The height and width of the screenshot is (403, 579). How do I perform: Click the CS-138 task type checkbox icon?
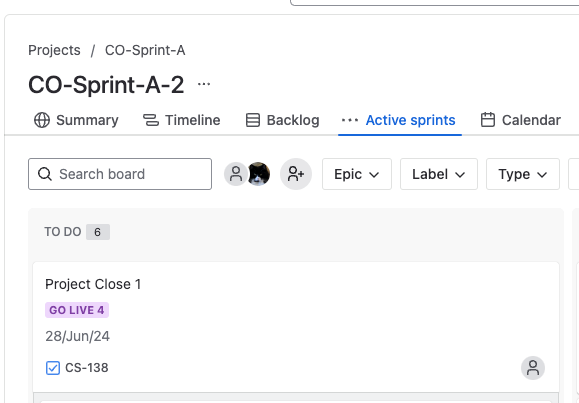tap(53, 368)
